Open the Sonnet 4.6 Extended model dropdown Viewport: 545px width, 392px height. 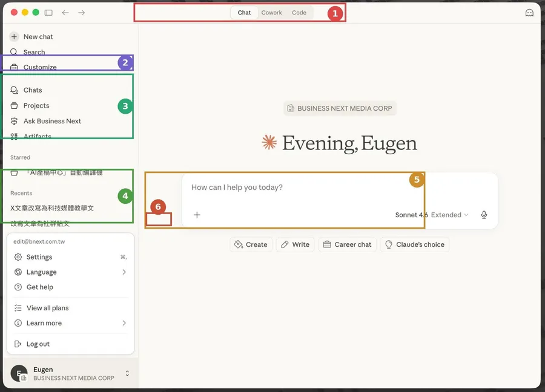[432, 215]
